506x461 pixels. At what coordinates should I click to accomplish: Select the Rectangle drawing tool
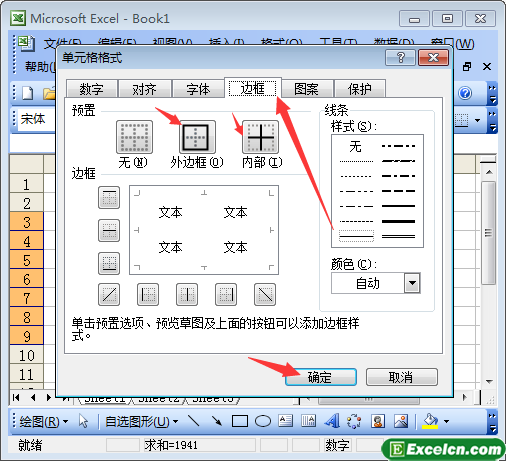coord(240,421)
